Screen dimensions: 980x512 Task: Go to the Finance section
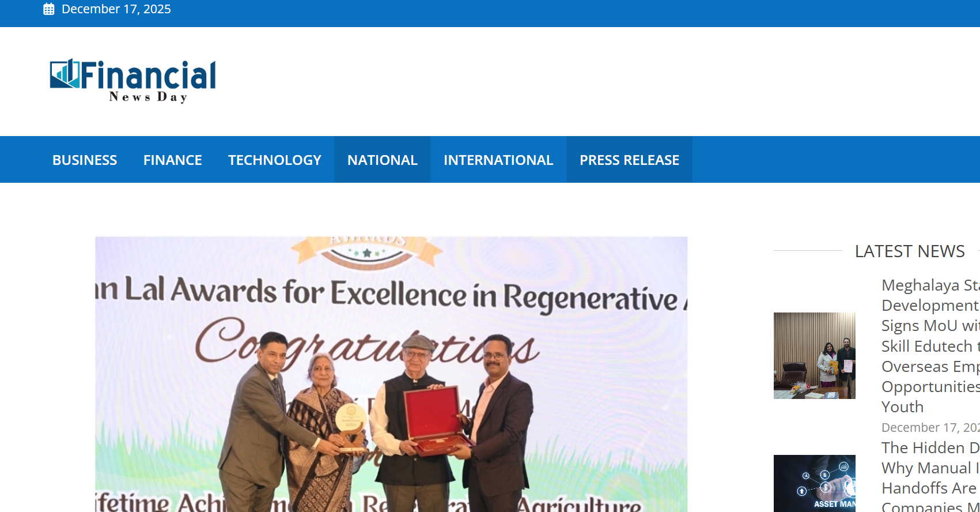pos(172,160)
